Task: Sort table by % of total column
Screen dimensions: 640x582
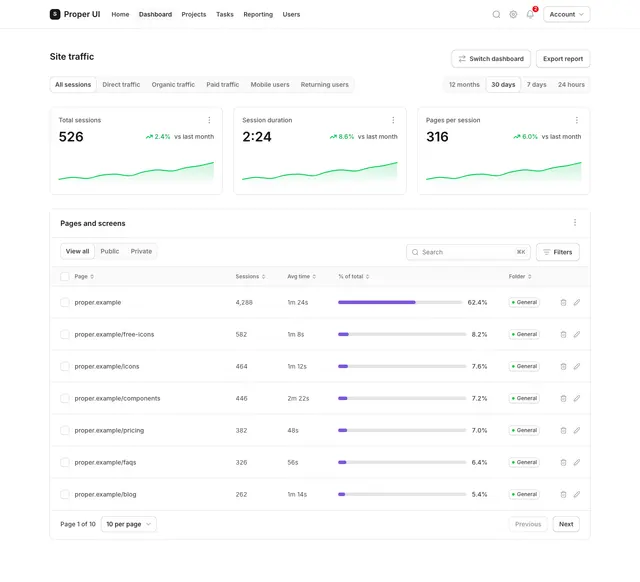Action: coord(353,276)
